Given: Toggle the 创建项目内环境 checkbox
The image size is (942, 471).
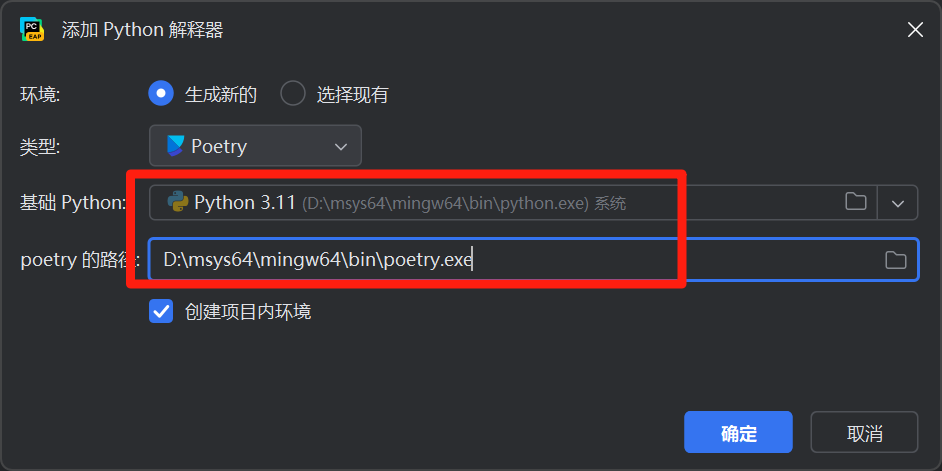Looking at the screenshot, I should pos(161,311).
